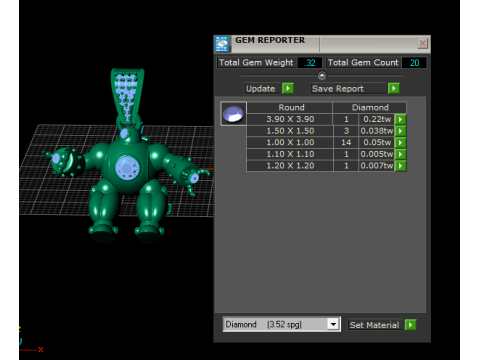
Task: Select the 1.50 X 1.50 size cell
Action: [x=290, y=131]
